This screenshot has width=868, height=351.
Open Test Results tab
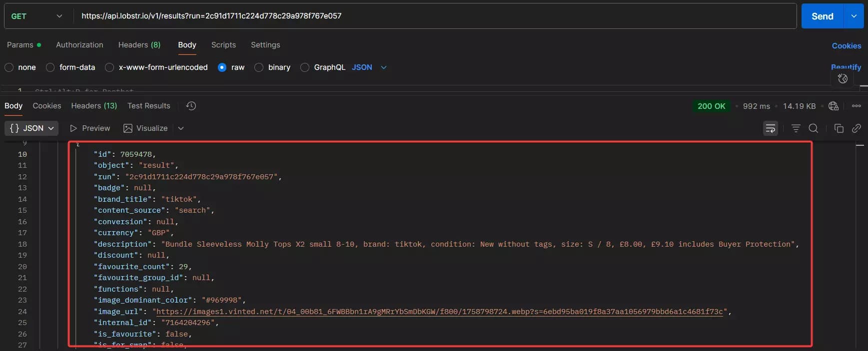click(149, 106)
